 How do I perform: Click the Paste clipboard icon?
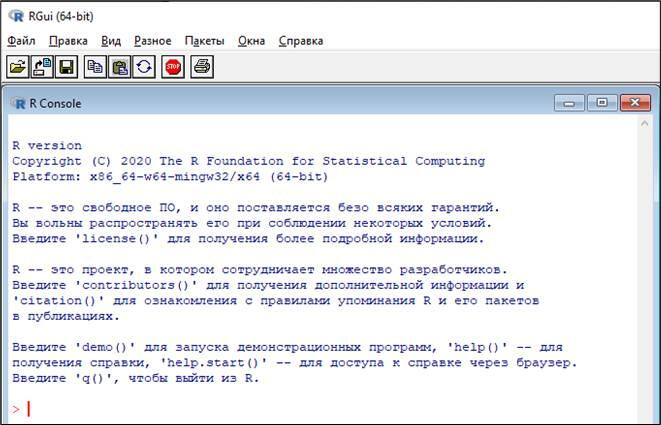pyautogui.click(x=120, y=67)
